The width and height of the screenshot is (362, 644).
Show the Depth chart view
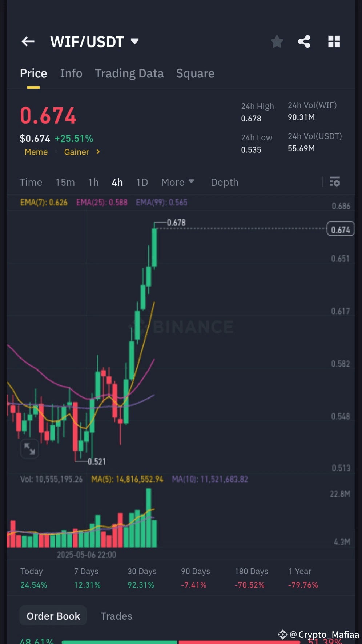tap(225, 182)
